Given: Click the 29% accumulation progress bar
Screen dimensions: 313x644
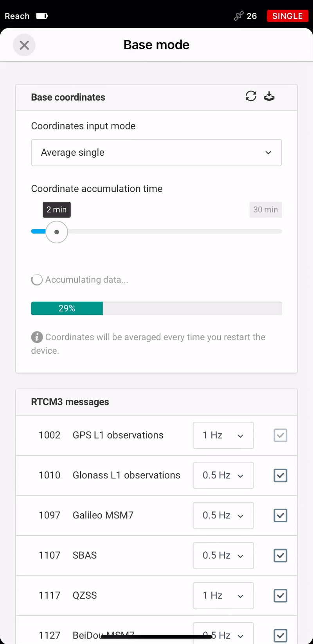Looking at the screenshot, I should pos(156,308).
